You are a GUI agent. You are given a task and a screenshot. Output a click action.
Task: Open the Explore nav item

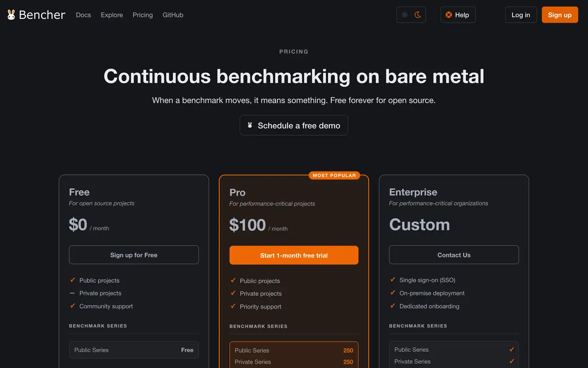click(x=112, y=15)
